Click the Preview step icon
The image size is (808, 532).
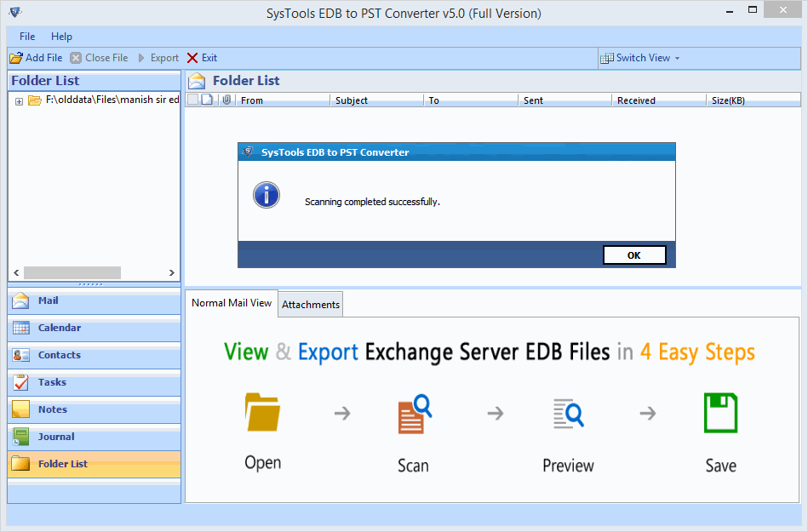pyautogui.click(x=569, y=414)
